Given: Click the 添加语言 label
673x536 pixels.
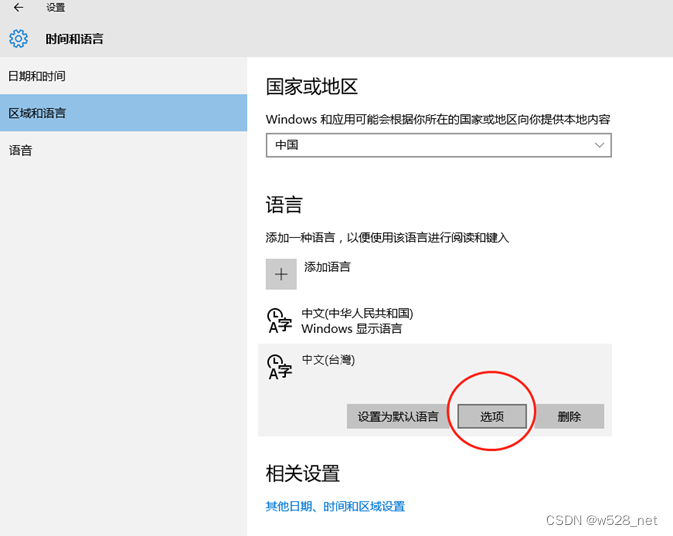Looking at the screenshot, I should coord(327,267).
